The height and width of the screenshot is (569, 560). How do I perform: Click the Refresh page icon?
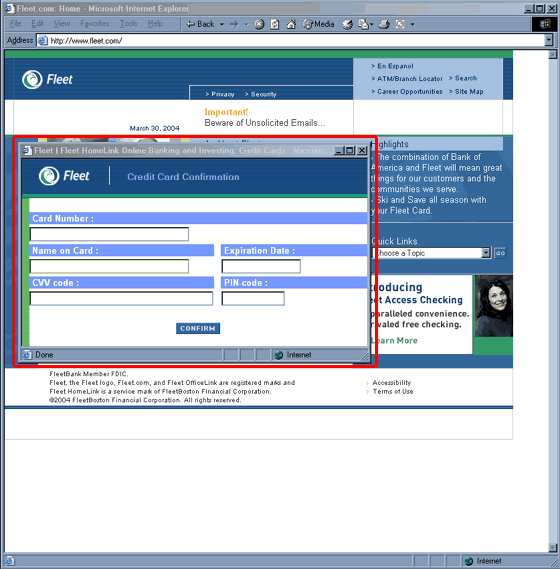pyautogui.click(x=275, y=24)
